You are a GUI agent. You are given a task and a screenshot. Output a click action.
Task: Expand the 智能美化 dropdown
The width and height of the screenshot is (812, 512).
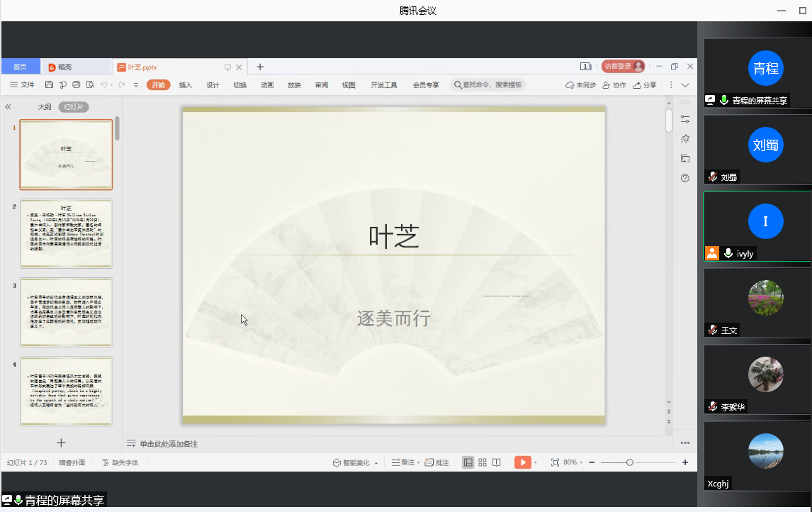[376, 463]
